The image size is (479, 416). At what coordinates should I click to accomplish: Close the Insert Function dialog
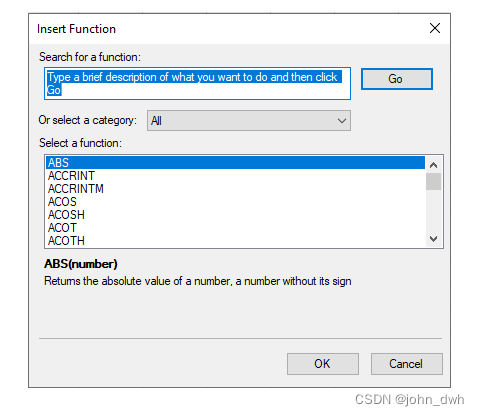pyautogui.click(x=435, y=28)
